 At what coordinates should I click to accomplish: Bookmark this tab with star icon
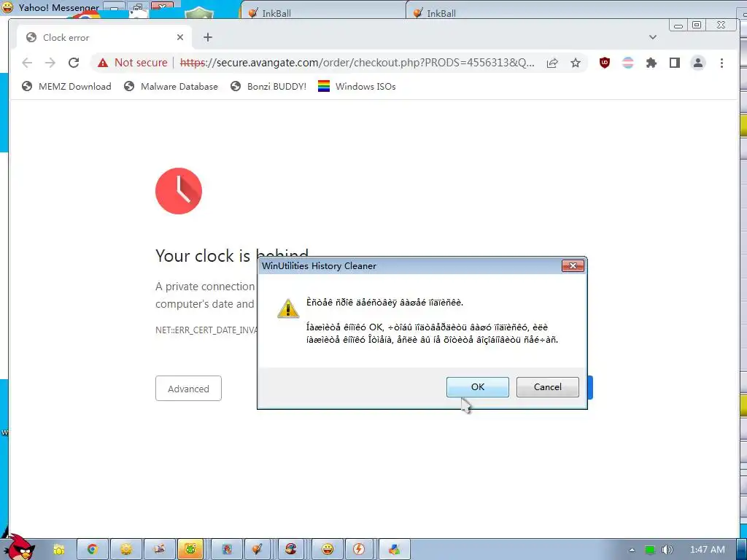click(x=576, y=63)
